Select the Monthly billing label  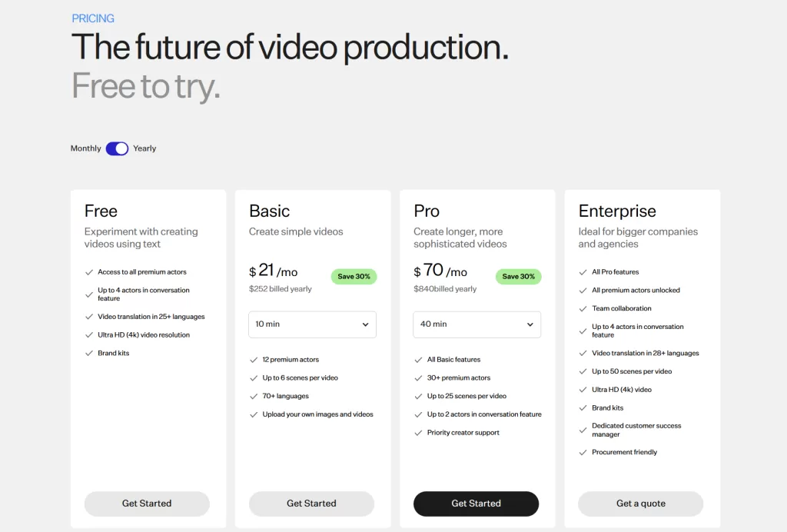click(x=85, y=148)
